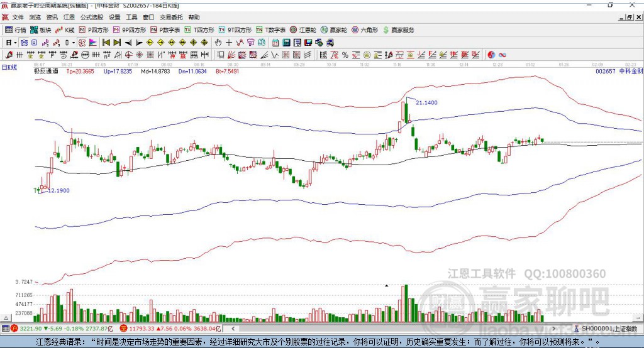Open the T数字表 tool

(270, 30)
